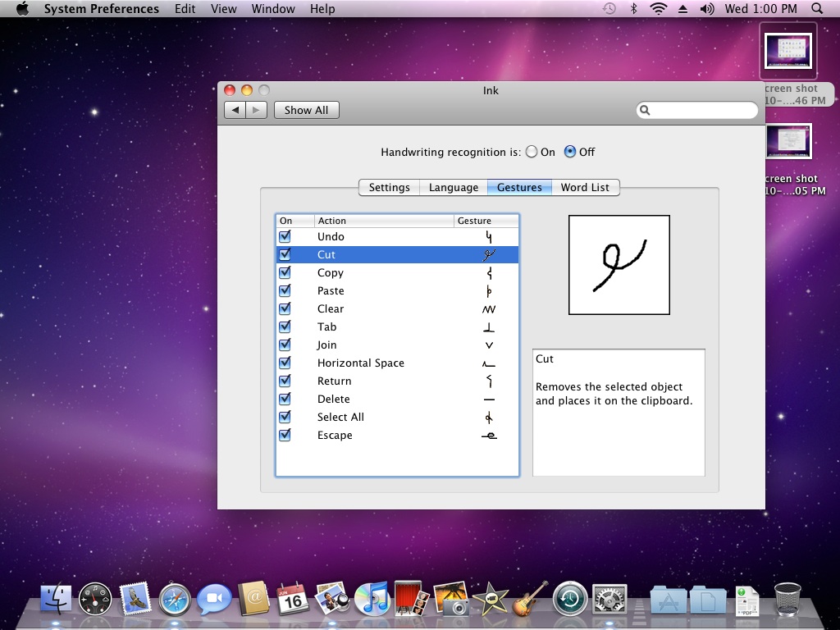This screenshot has height=630, width=840.
Task: Launch Dashboard from the dock
Action: click(95, 598)
